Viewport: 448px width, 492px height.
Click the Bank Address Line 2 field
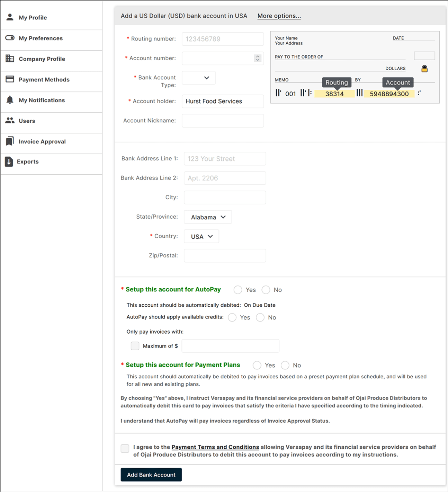point(225,178)
